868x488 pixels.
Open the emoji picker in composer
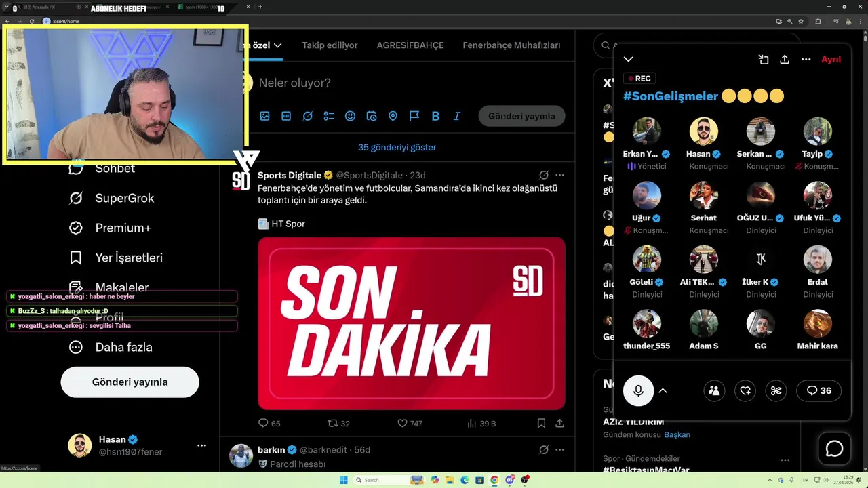click(x=350, y=116)
